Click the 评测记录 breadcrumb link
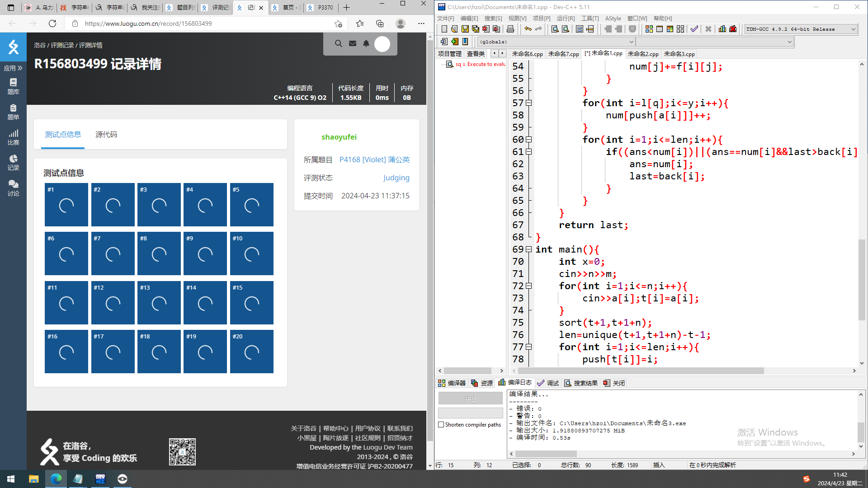Viewport: 868px width, 488px height. click(x=62, y=45)
